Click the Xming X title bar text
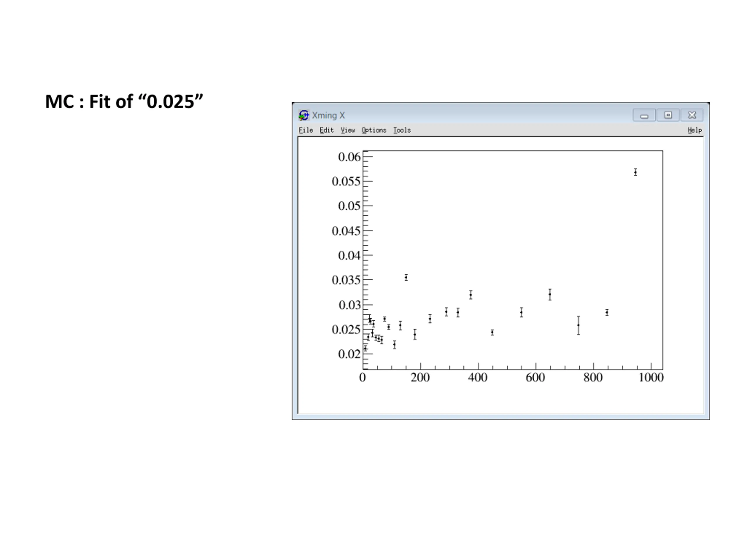Screen dimensions: 747x560 click(328, 116)
